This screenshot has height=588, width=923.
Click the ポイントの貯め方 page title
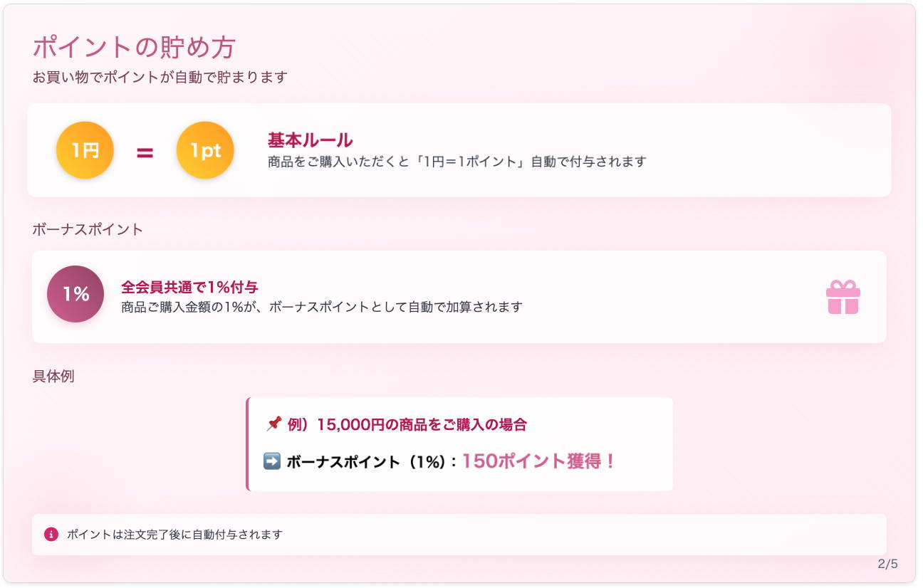[x=134, y=48]
